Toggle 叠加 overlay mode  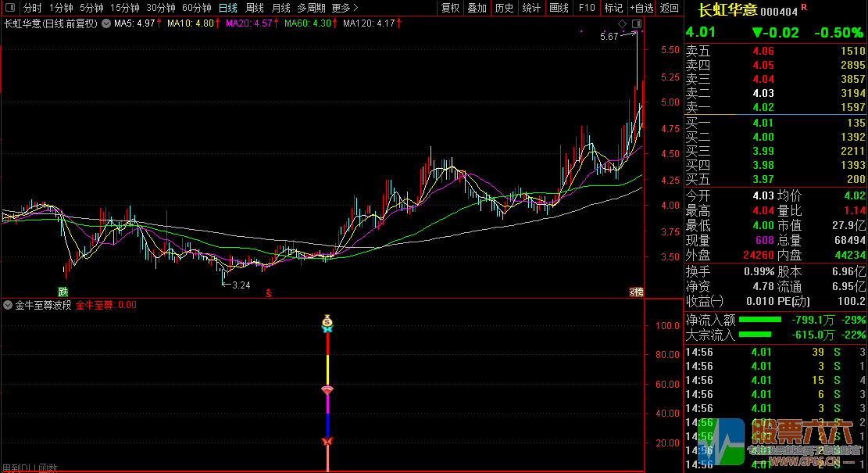coord(477,8)
